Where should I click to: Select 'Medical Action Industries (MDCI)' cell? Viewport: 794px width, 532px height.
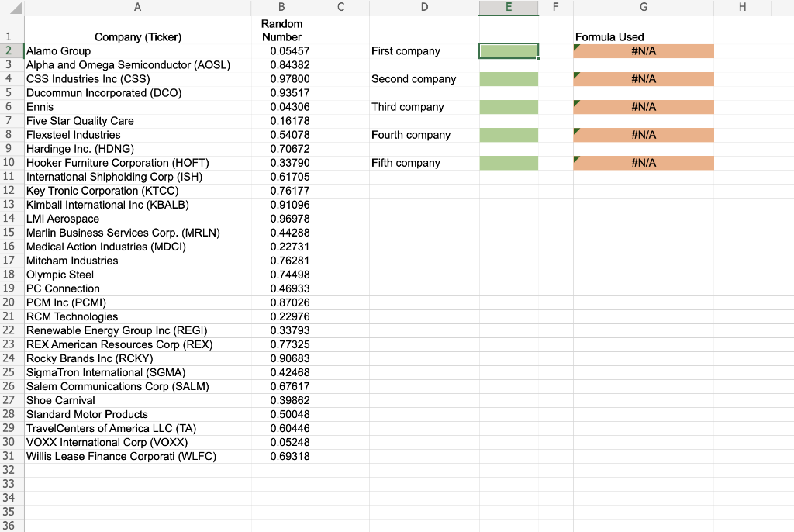[x=138, y=247]
